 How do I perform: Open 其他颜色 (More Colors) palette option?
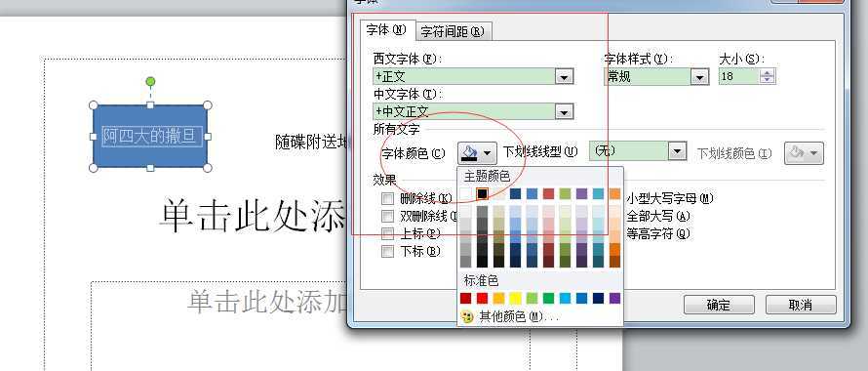[510, 317]
